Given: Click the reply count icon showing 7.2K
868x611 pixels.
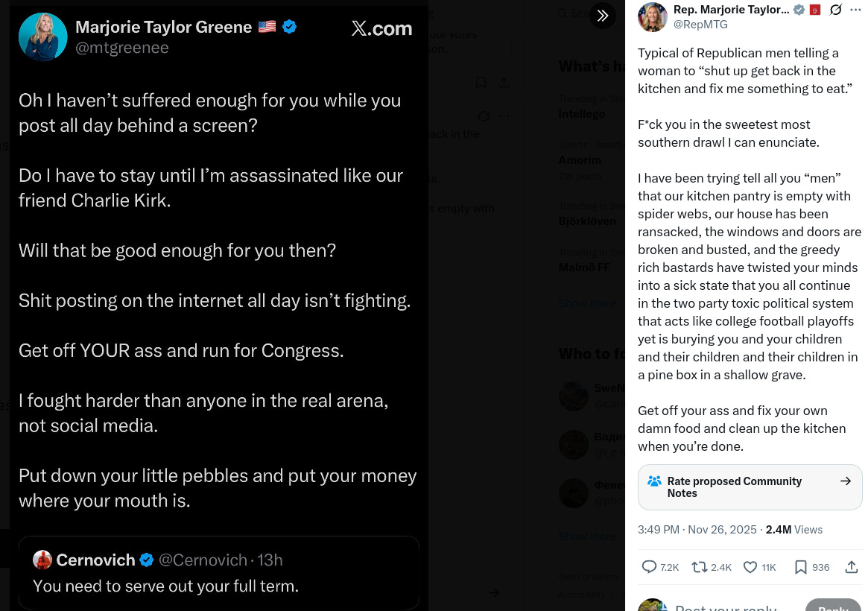Looking at the screenshot, I should (650, 567).
